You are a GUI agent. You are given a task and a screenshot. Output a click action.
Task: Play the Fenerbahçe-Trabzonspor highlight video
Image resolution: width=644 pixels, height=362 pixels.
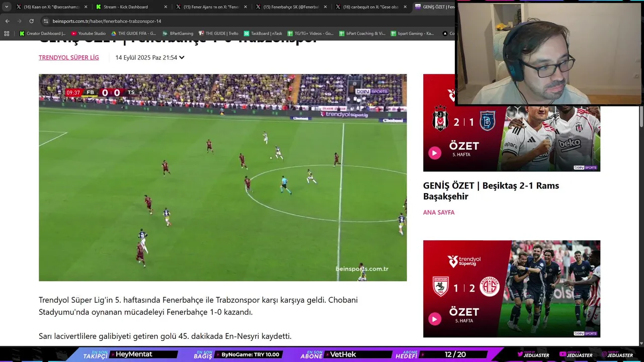[x=222, y=177]
